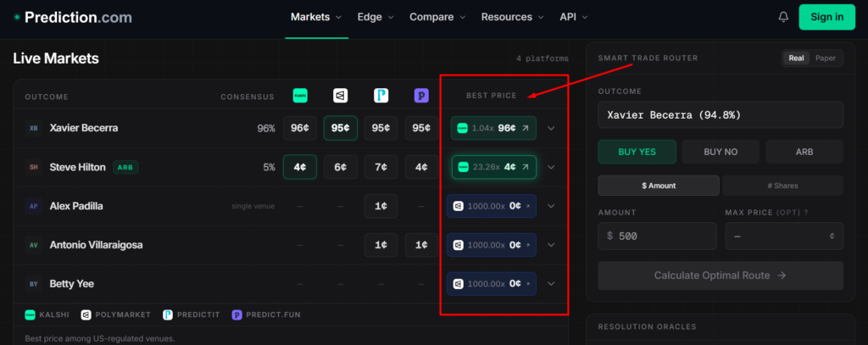Click the AP avatar for Alex Padilla
868x345 pixels.
[x=34, y=206]
